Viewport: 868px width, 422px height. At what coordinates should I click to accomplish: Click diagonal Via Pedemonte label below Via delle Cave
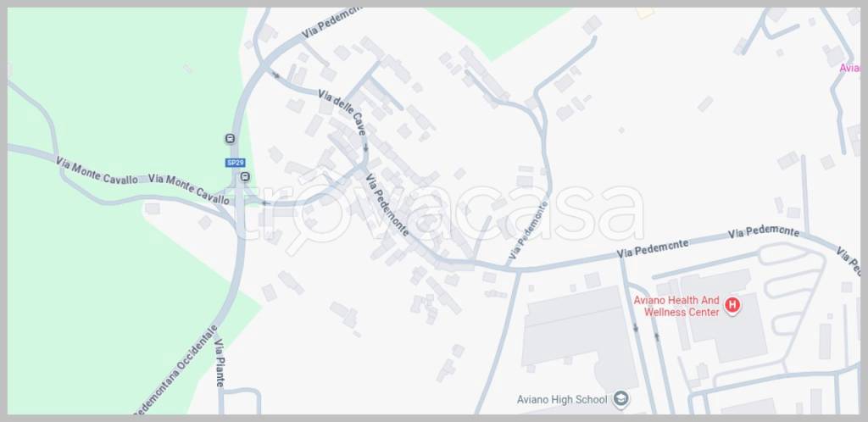387,205
